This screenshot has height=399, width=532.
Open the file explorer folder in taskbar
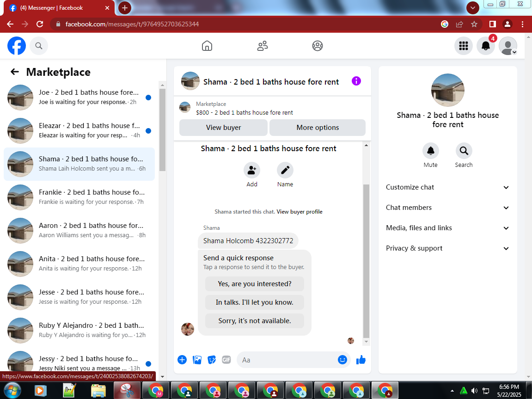coord(98,391)
